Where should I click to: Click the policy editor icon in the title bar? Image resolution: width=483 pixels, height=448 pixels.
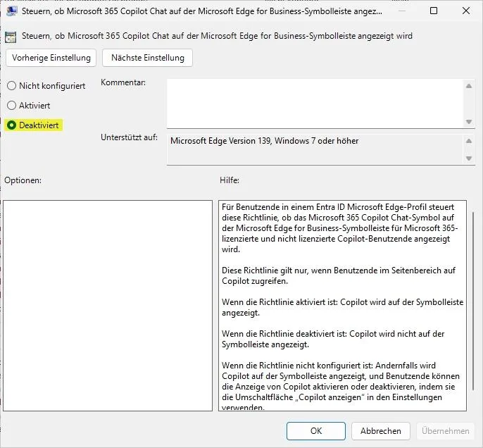pyautogui.click(x=12, y=11)
